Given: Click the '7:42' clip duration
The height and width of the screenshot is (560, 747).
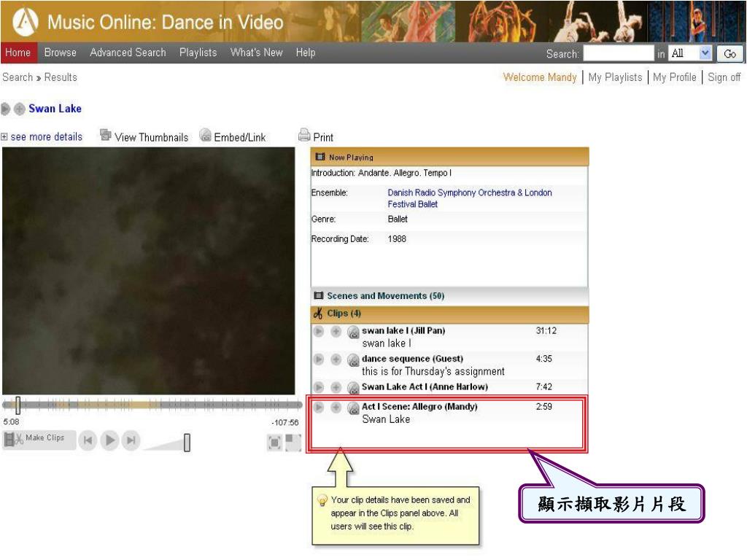Looking at the screenshot, I should (543, 386).
